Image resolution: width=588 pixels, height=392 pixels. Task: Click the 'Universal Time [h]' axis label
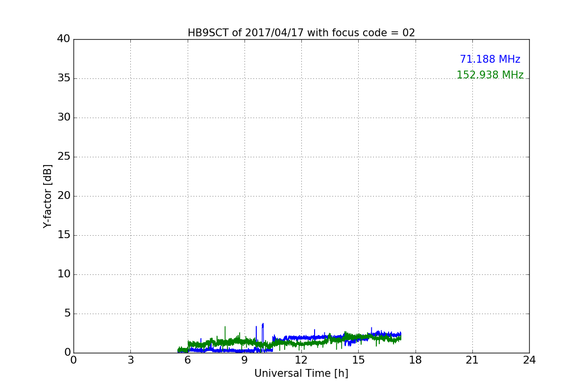tap(301, 373)
